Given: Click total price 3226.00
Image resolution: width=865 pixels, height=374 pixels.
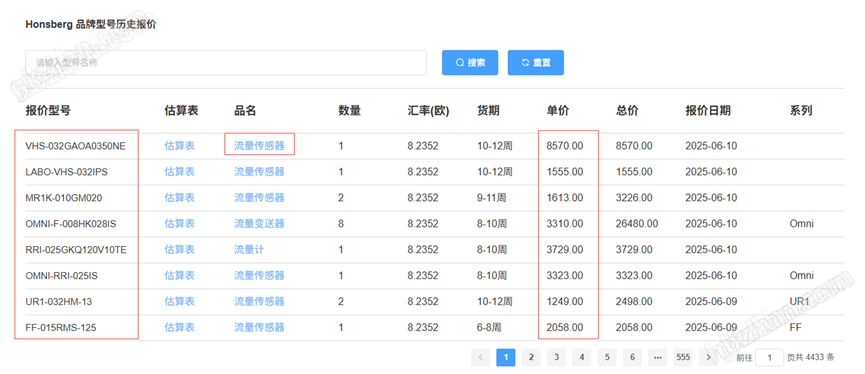Looking at the screenshot, I should click(x=634, y=198).
